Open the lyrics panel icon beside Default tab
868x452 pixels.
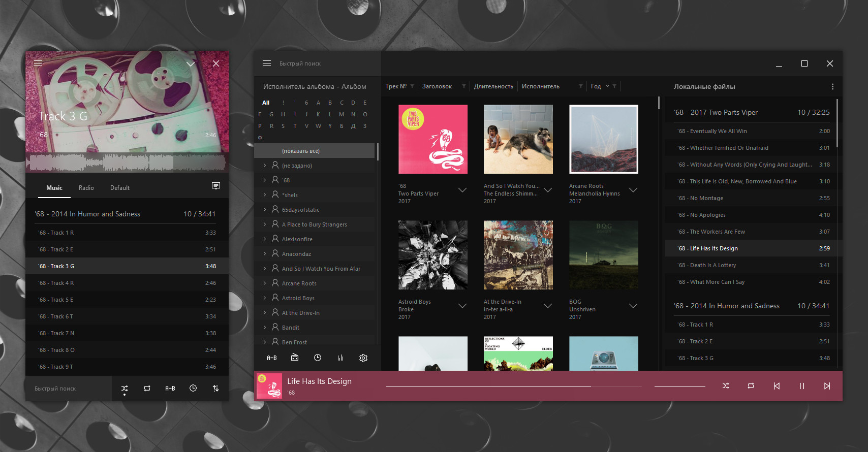click(x=216, y=186)
